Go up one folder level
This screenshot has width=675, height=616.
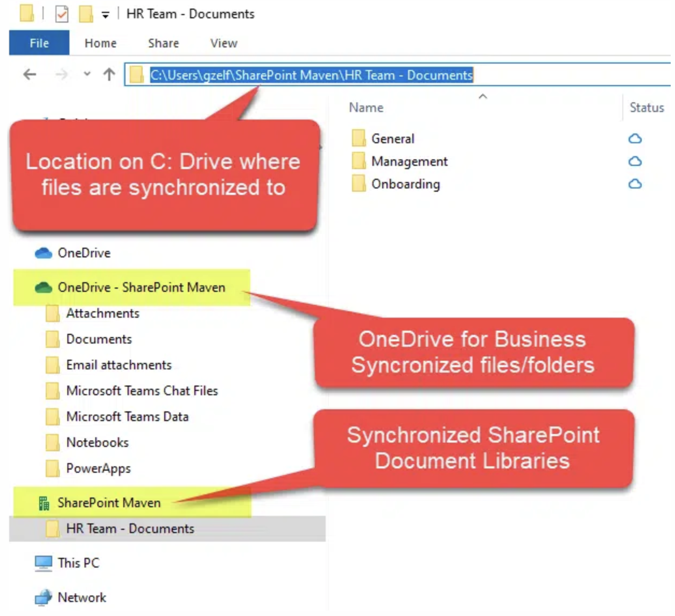click(109, 74)
